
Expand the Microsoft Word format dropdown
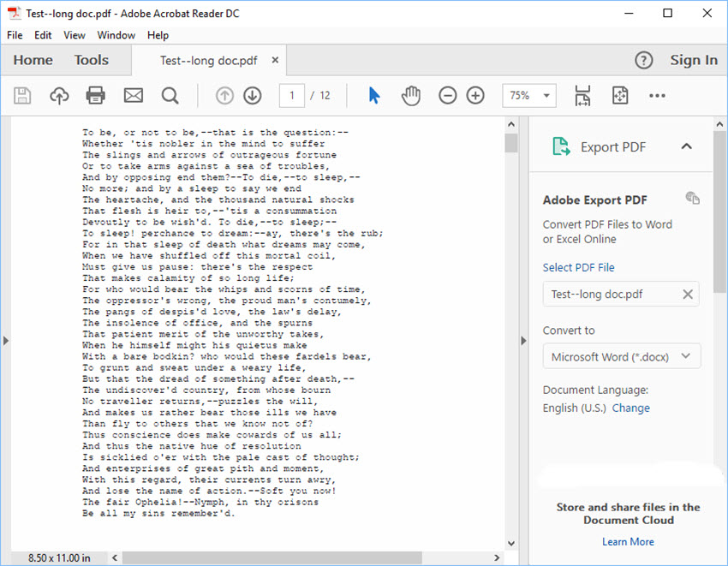pyautogui.click(x=622, y=356)
